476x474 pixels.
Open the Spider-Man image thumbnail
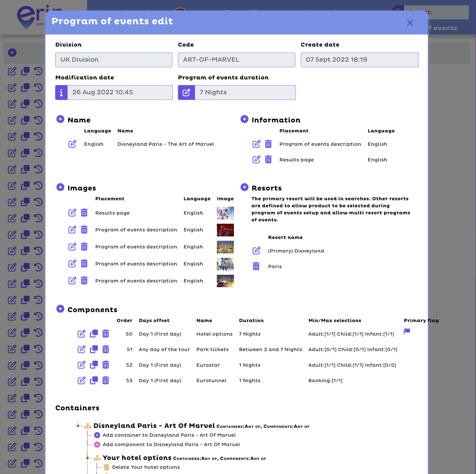pos(225,230)
